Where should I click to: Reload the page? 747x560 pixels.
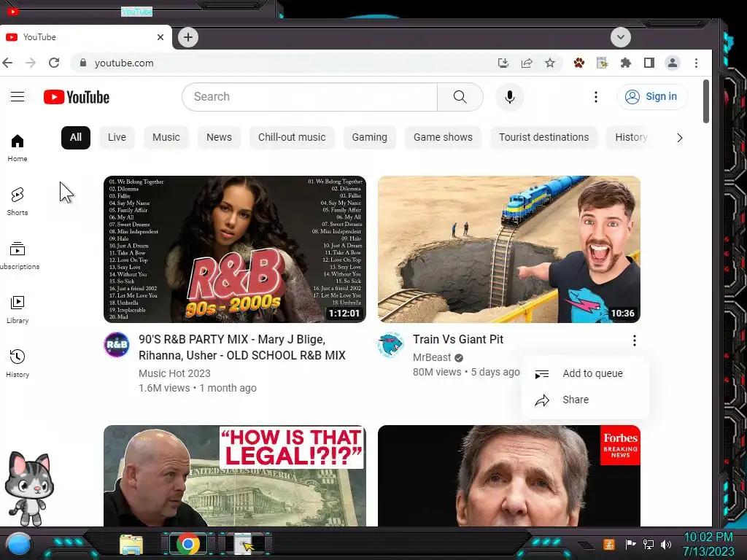tap(54, 63)
